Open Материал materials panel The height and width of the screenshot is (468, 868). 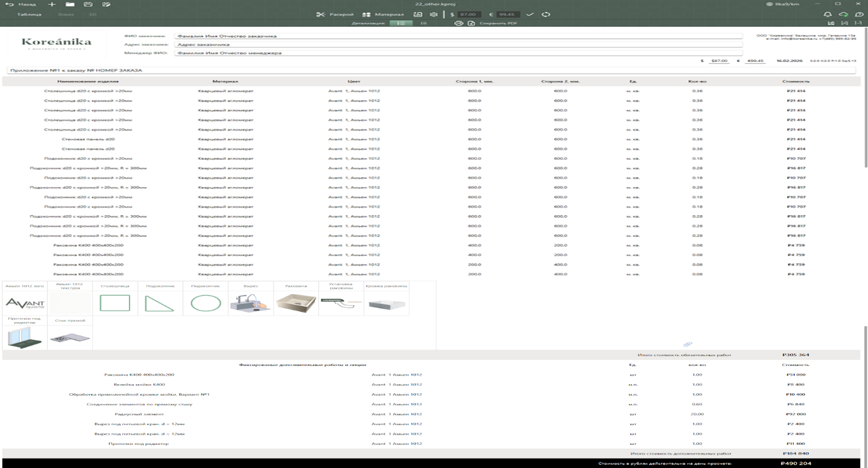click(x=383, y=14)
